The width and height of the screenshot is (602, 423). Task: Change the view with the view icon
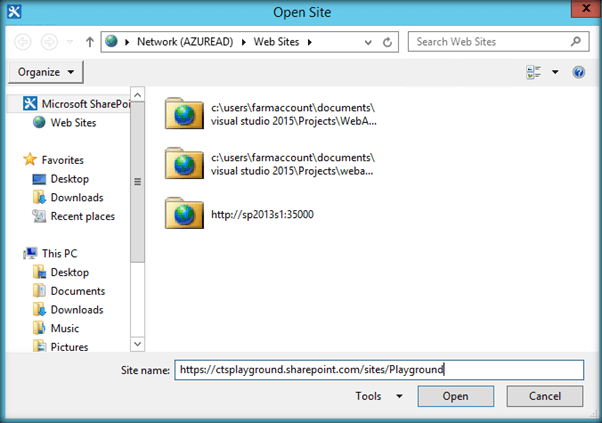tap(533, 72)
